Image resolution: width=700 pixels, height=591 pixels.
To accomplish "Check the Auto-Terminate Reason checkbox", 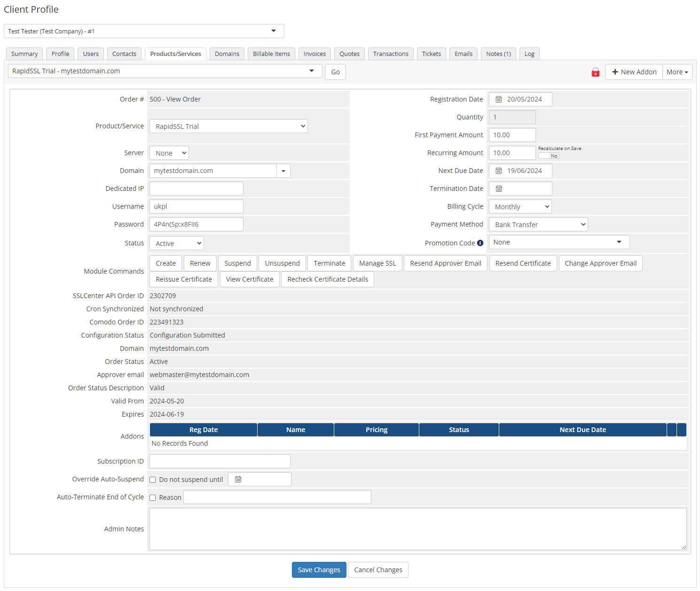I will click(152, 497).
